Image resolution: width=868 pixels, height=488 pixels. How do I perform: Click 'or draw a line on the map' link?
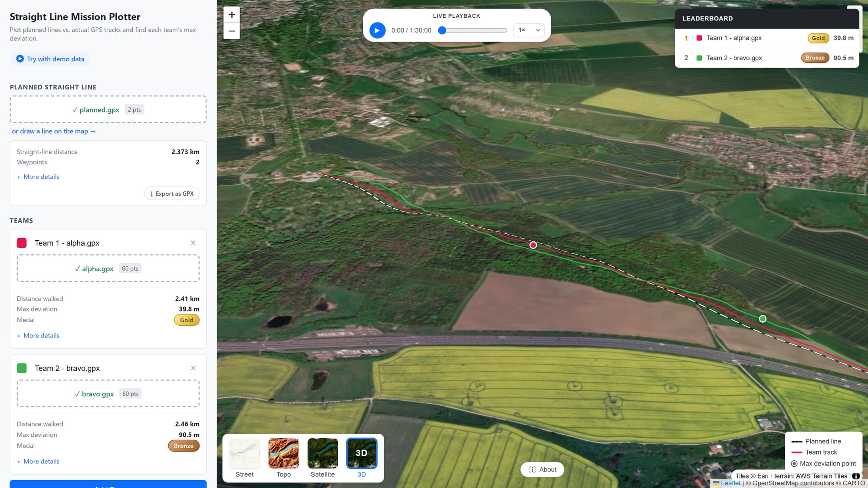pos(53,131)
